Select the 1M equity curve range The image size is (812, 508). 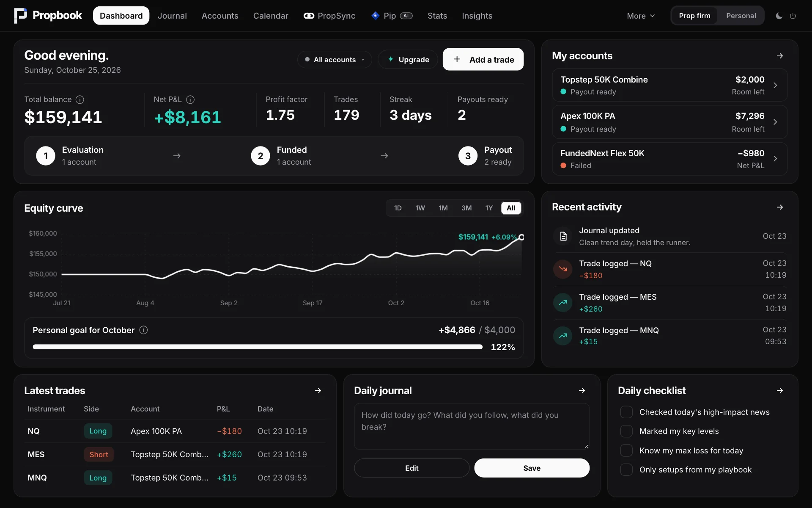point(443,208)
